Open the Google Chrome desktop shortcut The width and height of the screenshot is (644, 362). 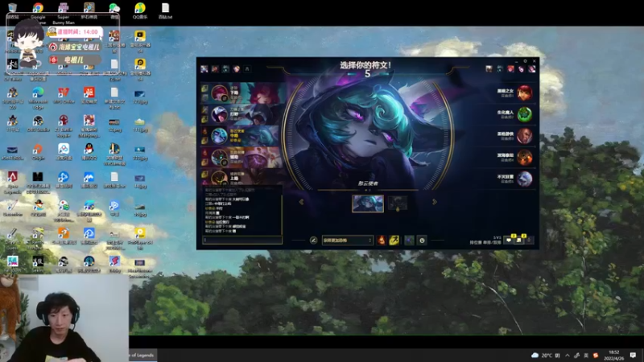pyautogui.click(x=38, y=11)
